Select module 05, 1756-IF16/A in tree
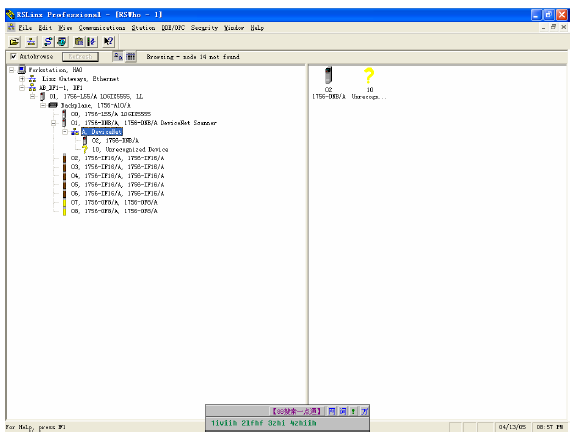The height and width of the screenshot is (435, 578). point(117,185)
